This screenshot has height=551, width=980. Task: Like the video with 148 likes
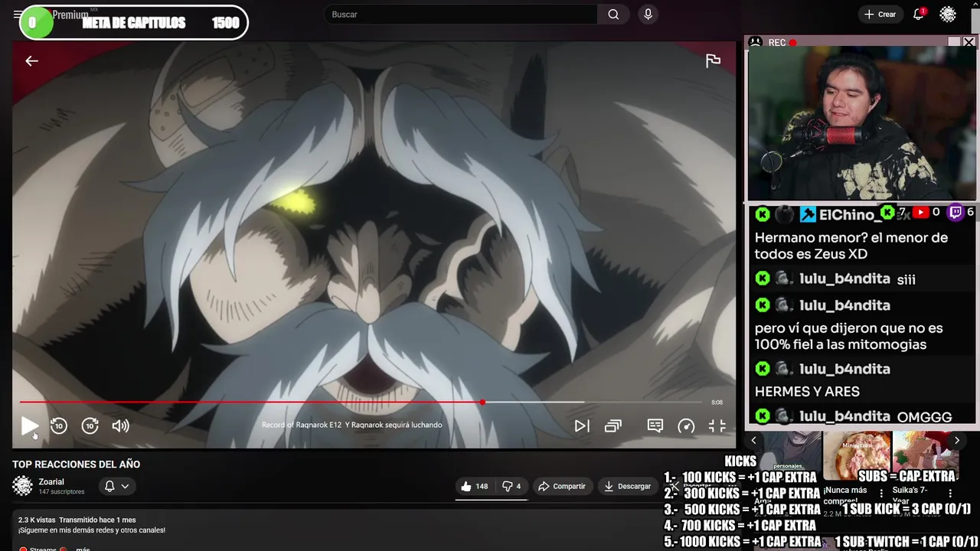474,486
